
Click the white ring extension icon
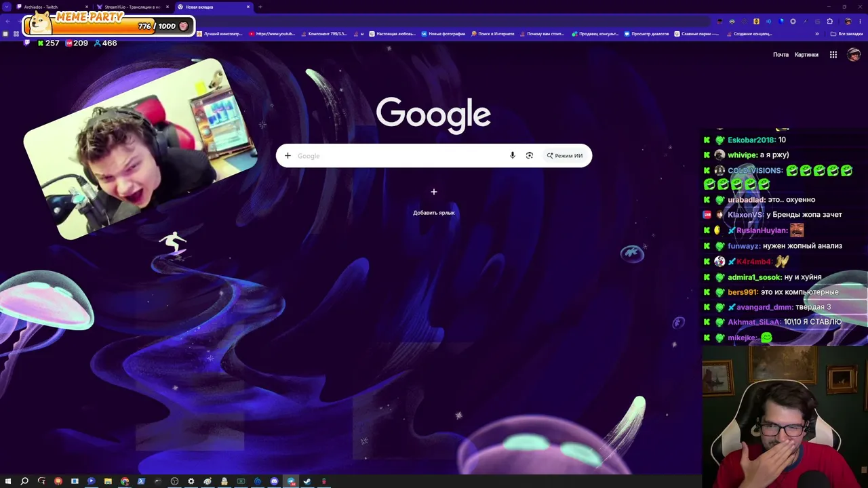793,21
